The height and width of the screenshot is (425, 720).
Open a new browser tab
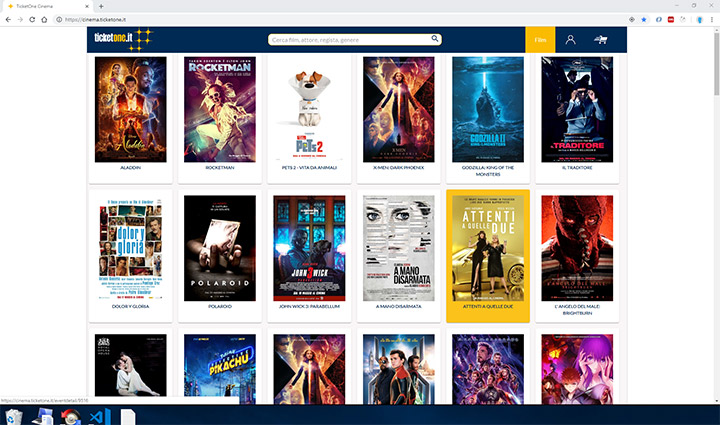click(101, 6)
